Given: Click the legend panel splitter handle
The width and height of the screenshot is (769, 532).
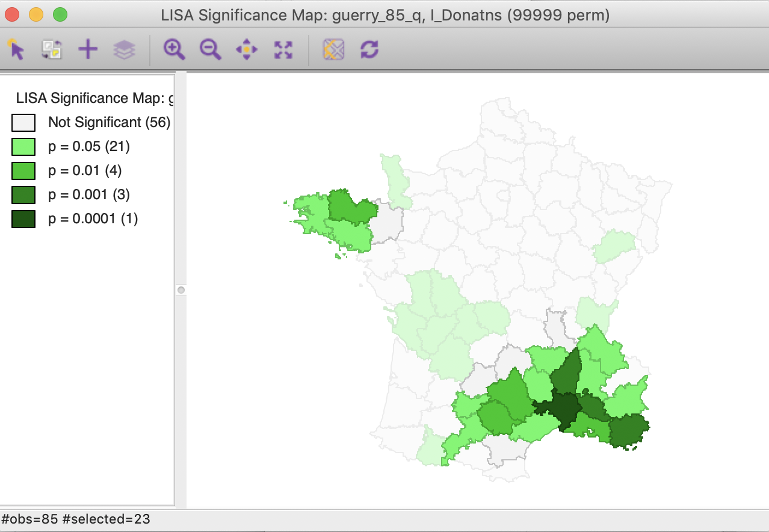Looking at the screenshot, I should click(x=181, y=290).
